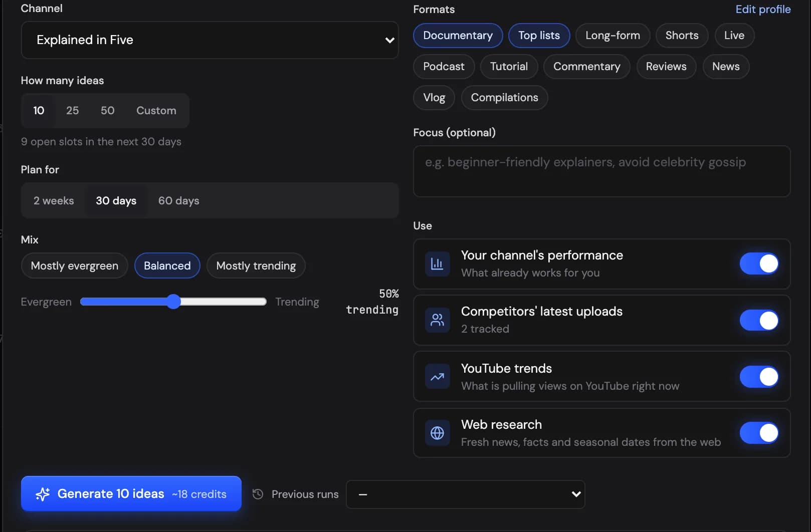811x532 pixels.
Task: Add the News format chip
Action: tap(726, 67)
